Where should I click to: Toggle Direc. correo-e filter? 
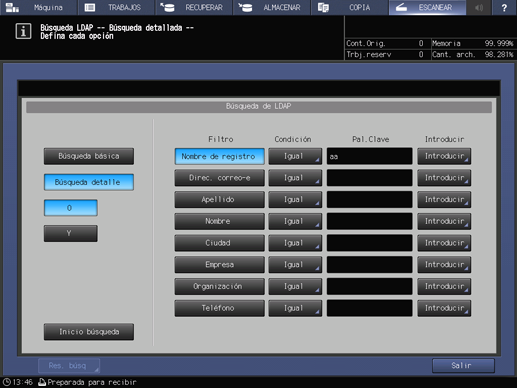click(x=219, y=178)
